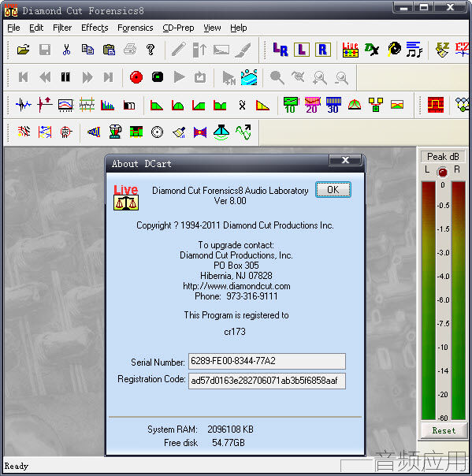Click the music notes list icon
Image resolution: width=472 pixels, height=476 pixels.
[x=414, y=50]
